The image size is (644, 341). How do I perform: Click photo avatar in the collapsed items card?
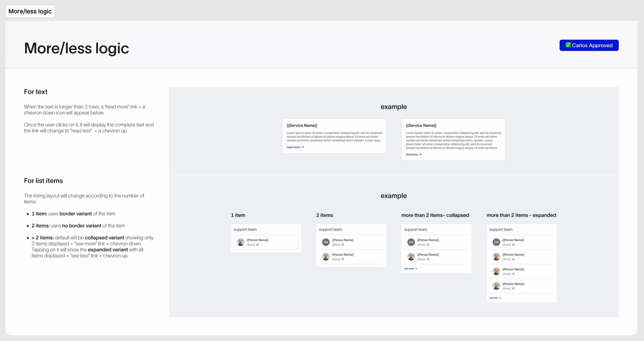[411, 257]
